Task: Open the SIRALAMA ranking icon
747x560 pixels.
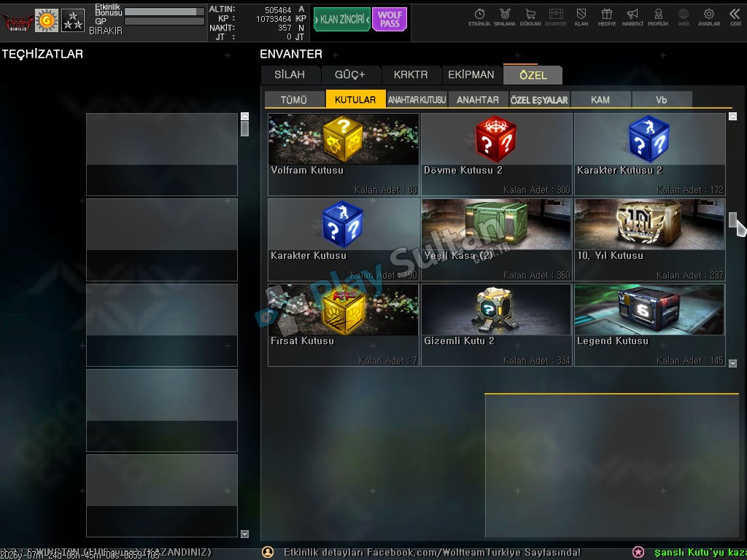Action: (505, 17)
